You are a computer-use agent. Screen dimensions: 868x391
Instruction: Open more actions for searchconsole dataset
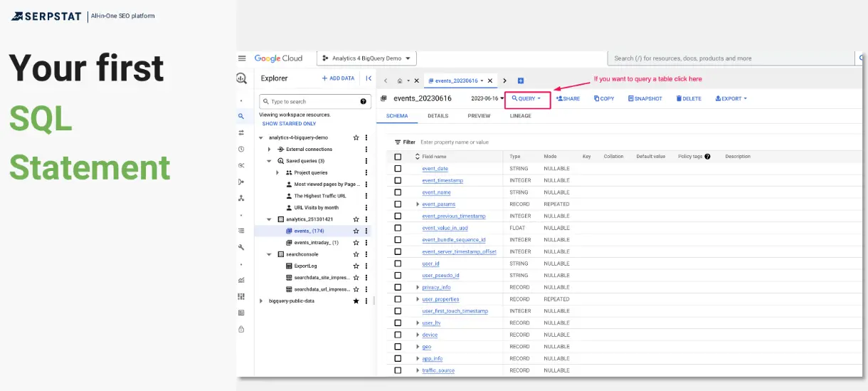[x=366, y=254]
